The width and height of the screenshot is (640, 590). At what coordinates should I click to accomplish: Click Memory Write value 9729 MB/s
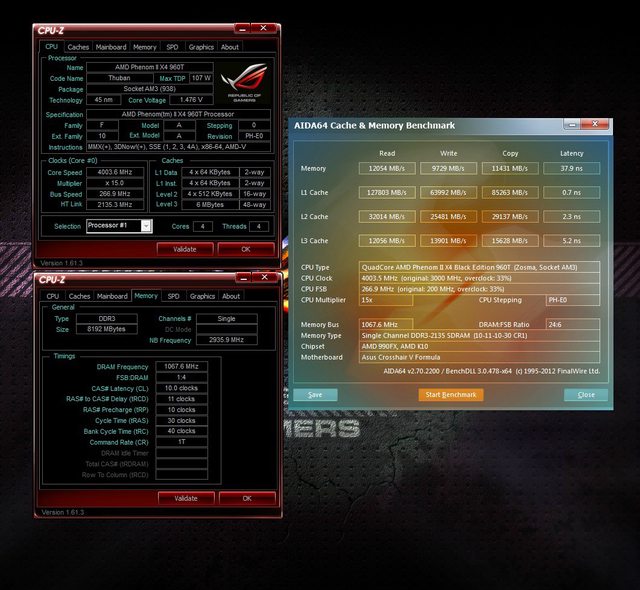448,168
